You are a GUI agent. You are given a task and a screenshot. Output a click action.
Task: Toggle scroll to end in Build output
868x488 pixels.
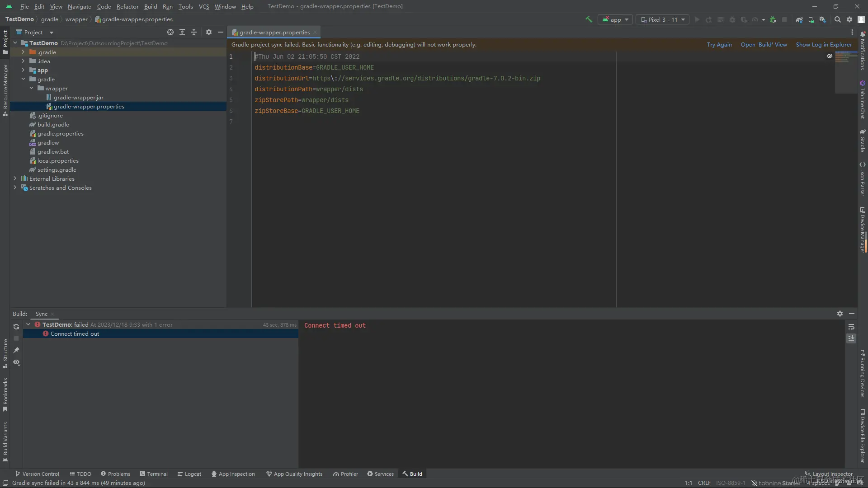tap(851, 338)
